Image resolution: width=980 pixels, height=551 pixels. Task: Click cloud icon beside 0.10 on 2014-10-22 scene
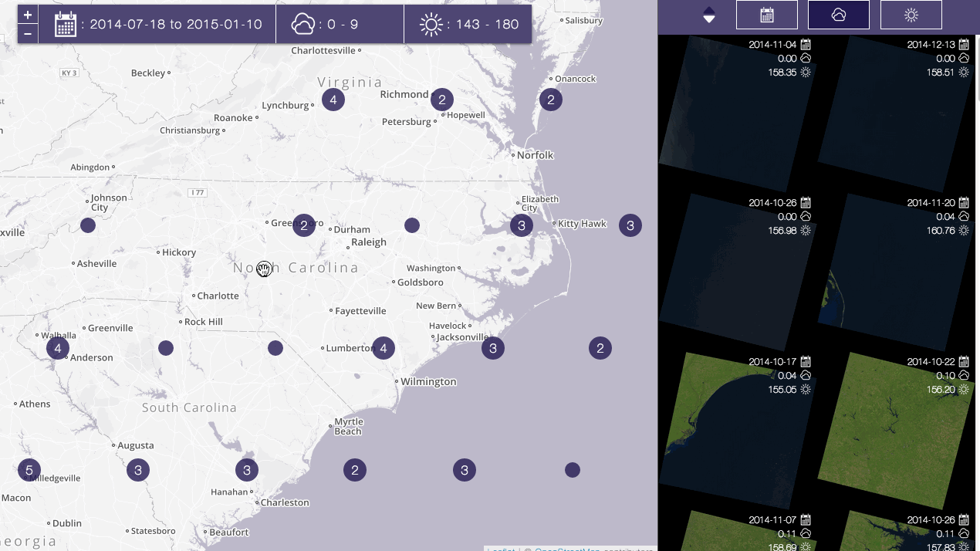tap(964, 375)
